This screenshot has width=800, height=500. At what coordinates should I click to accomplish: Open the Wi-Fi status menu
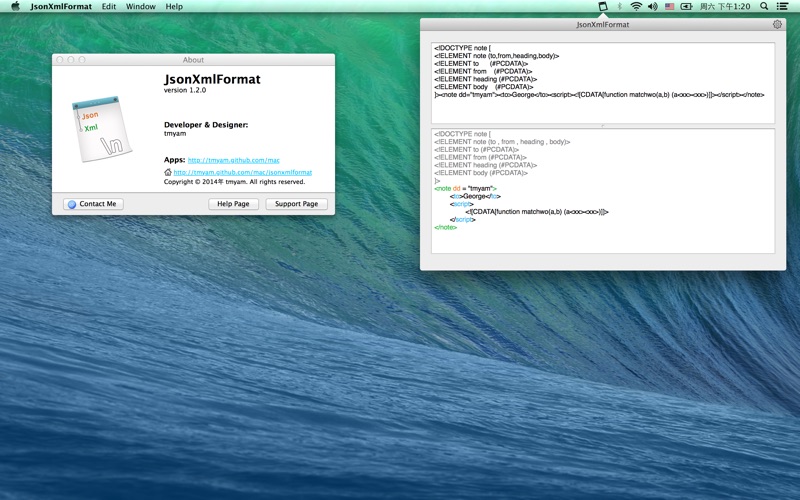pos(636,6)
